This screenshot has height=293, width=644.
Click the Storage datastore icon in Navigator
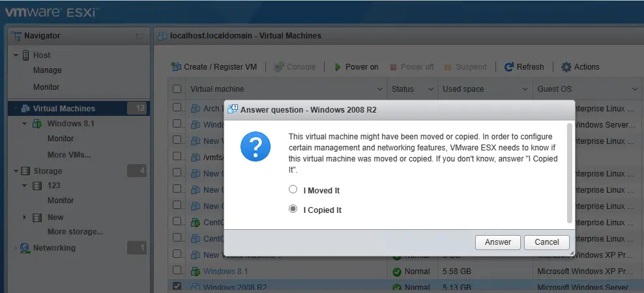pyautogui.click(x=25, y=171)
